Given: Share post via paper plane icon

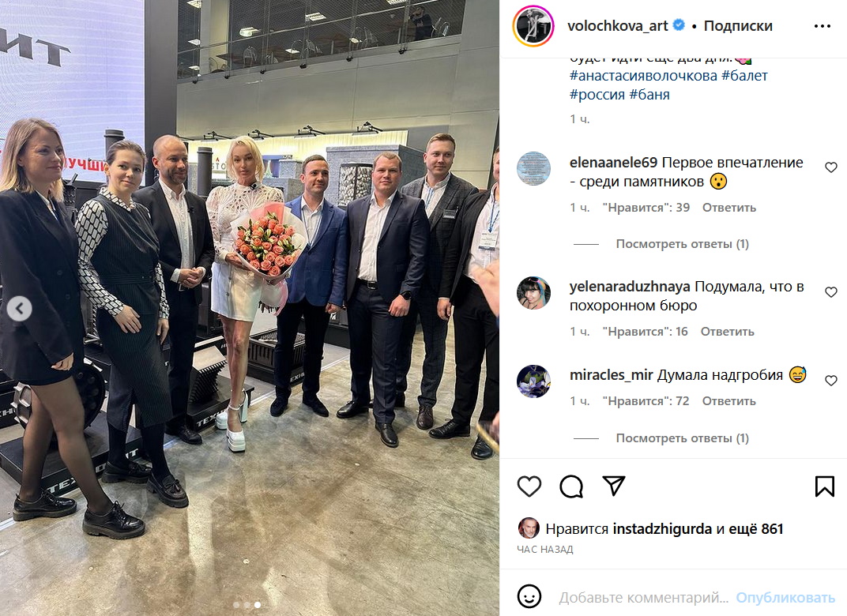Looking at the screenshot, I should pos(614,486).
